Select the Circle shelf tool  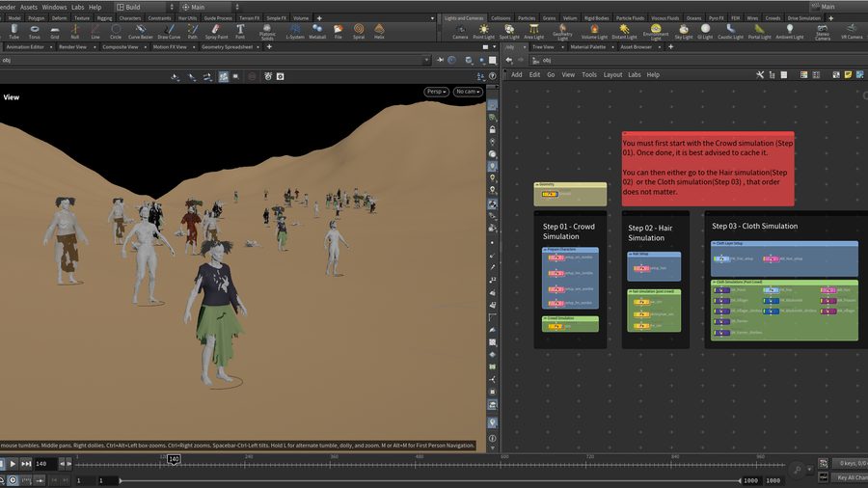(115, 31)
